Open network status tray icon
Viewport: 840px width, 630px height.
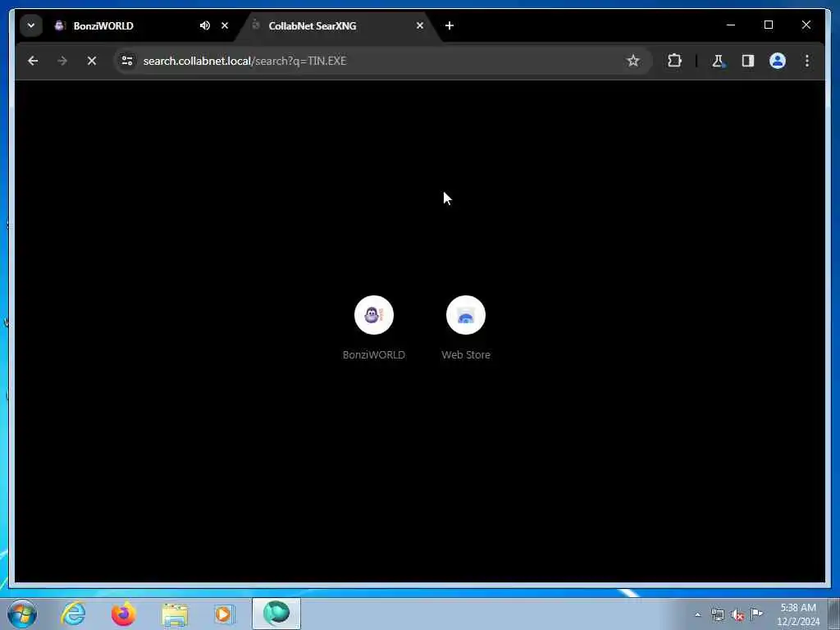pyautogui.click(x=717, y=614)
